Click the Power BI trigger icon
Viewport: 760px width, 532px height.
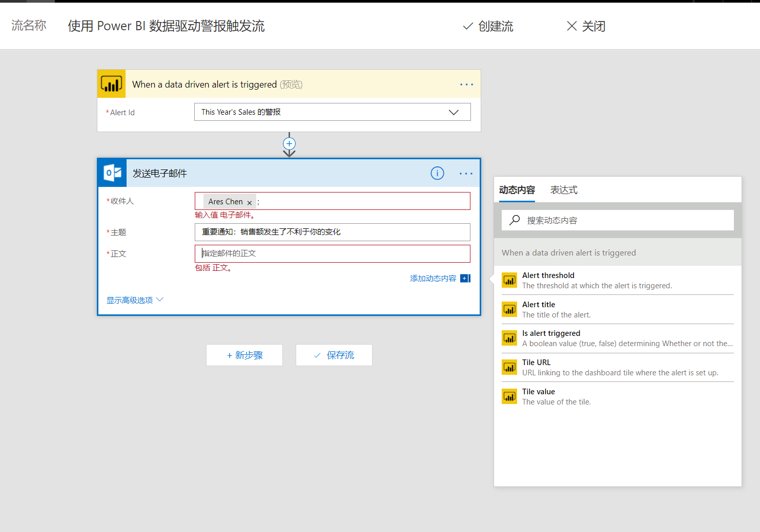point(111,84)
